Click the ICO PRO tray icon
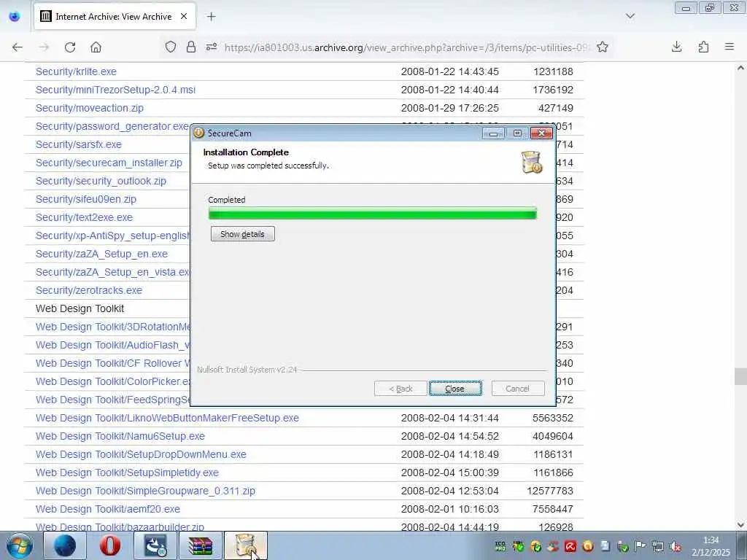The image size is (747, 560). click(500, 546)
